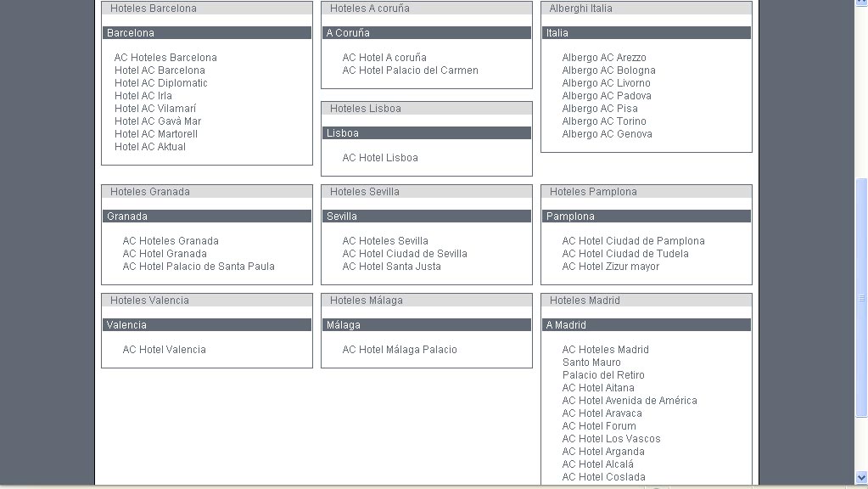Screen dimensions: 868x489
Task: Visit AC Hotel Palacio del Carmen
Action: [410, 70]
